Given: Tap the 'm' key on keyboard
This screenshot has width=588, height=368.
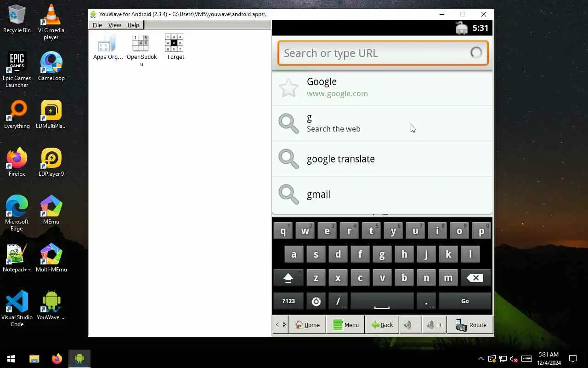Looking at the screenshot, I should coord(448,278).
